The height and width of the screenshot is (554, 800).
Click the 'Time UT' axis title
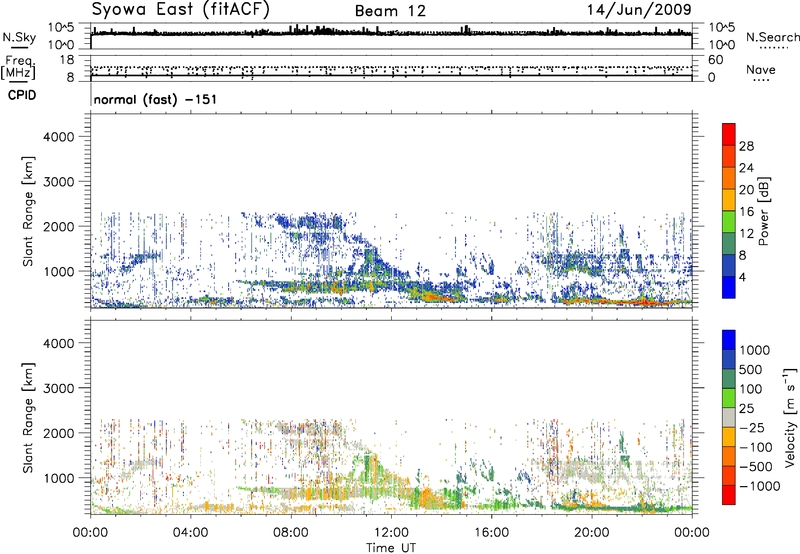(391, 548)
